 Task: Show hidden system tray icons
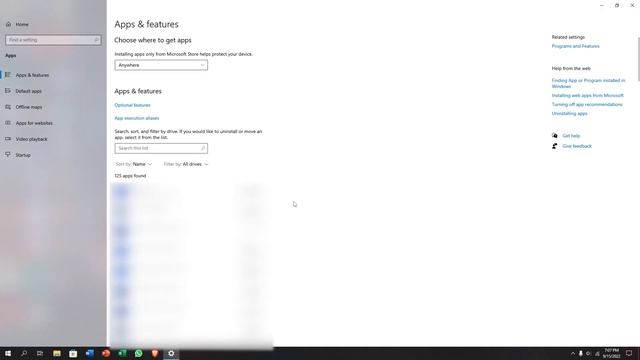(573, 353)
